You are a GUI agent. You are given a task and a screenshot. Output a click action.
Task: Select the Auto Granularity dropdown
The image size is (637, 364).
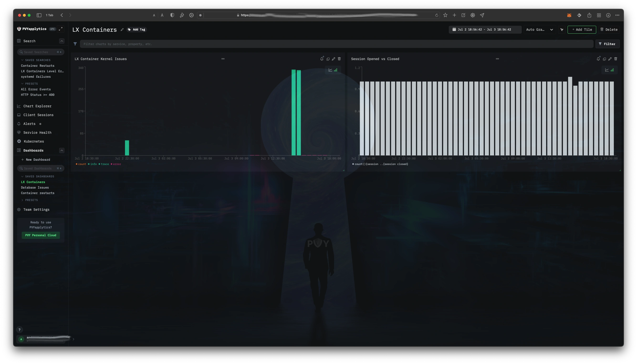539,30
